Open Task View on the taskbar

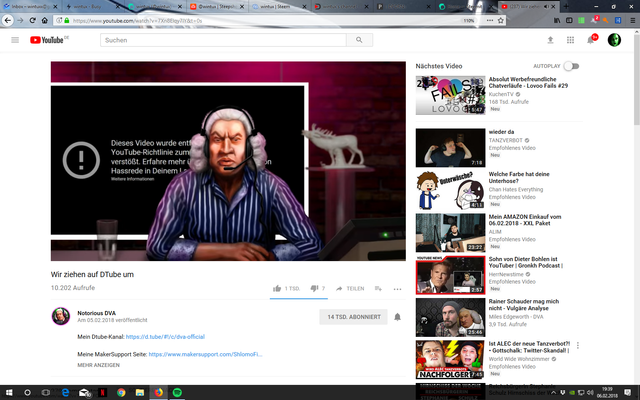46,393
